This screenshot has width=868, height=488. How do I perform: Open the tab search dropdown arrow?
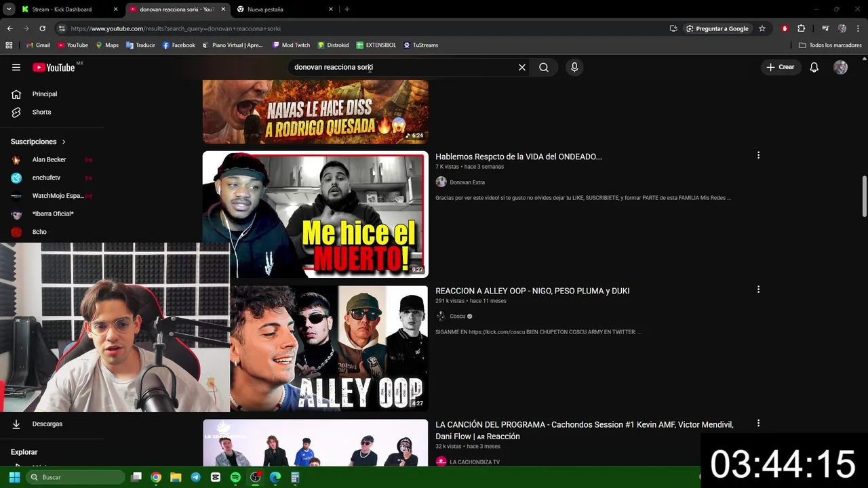9,9
